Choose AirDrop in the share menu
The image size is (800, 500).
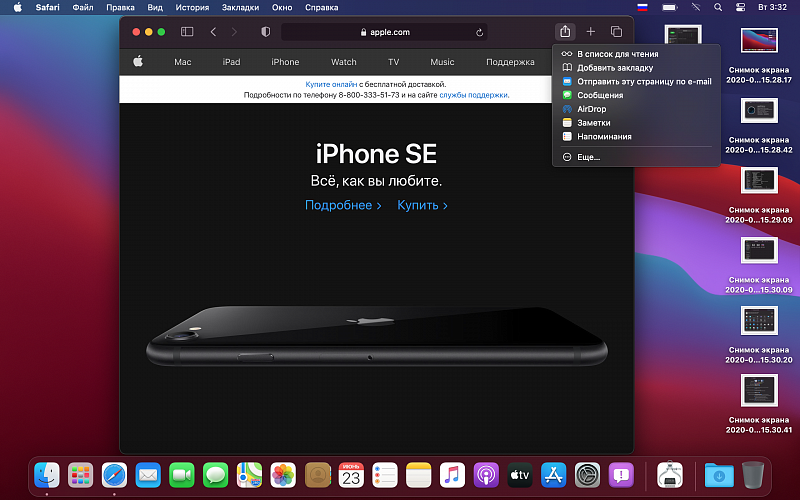point(636,109)
